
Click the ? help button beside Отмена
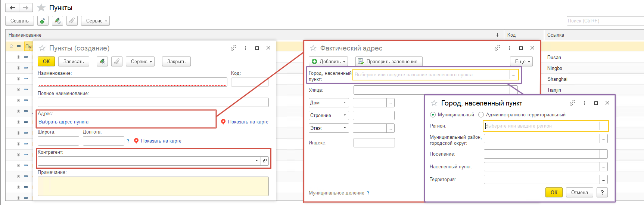click(602, 192)
